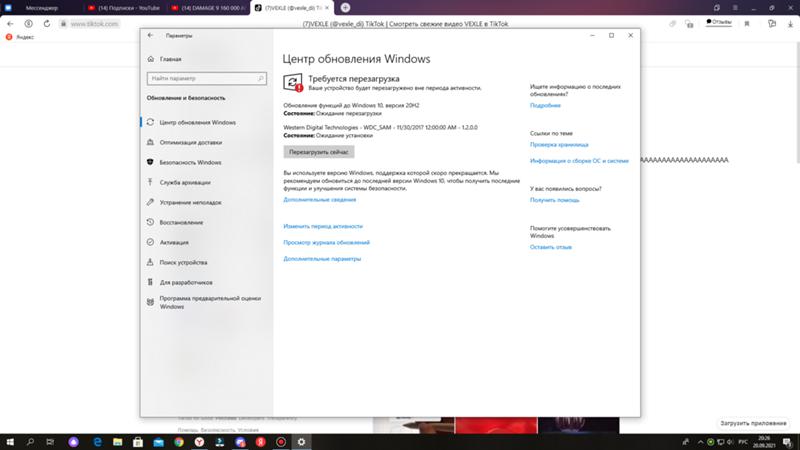Select Центр обновления Windows in sidebar
The width and height of the screenshot is (800, 450).
pyautogui.click(x=197, y=122)
